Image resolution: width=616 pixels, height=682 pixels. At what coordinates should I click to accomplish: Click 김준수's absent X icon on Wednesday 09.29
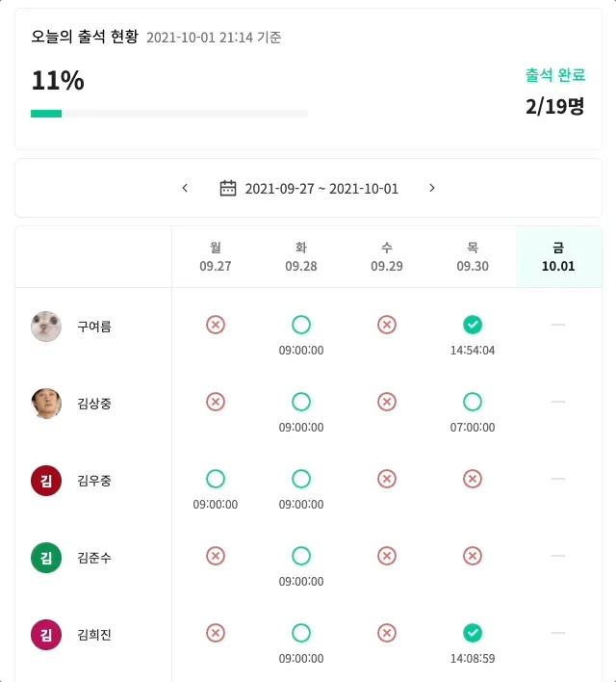pos(387,556)
